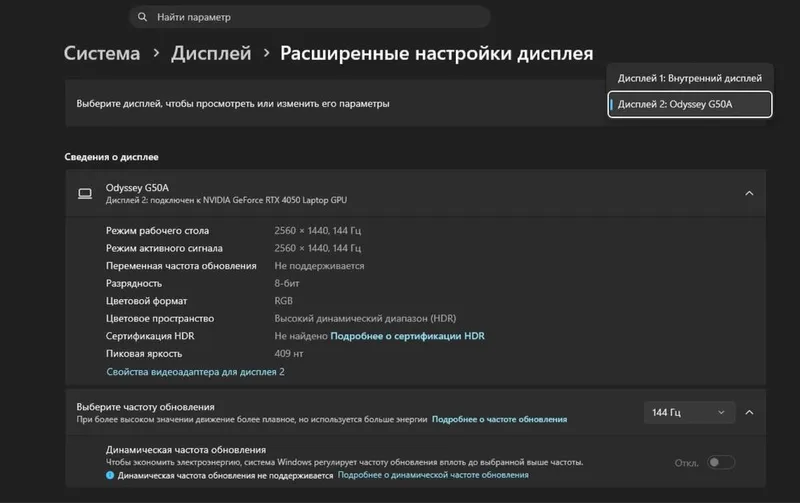Click the Найти параметр search field
This screenshot has height=503, width=800.
pos(310,17)
